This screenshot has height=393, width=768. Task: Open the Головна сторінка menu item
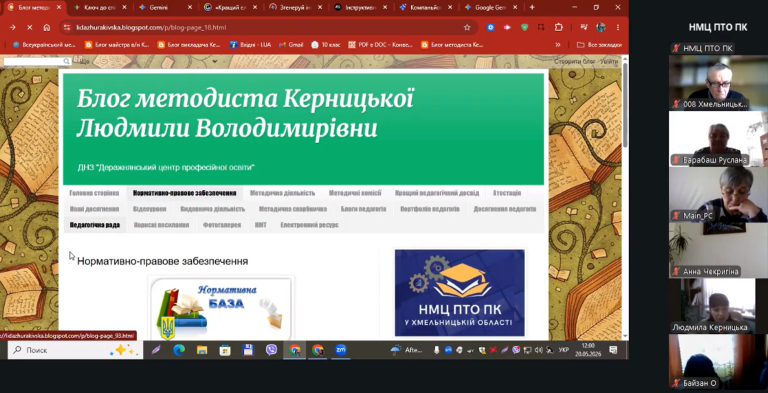click(x=94, y=193)
